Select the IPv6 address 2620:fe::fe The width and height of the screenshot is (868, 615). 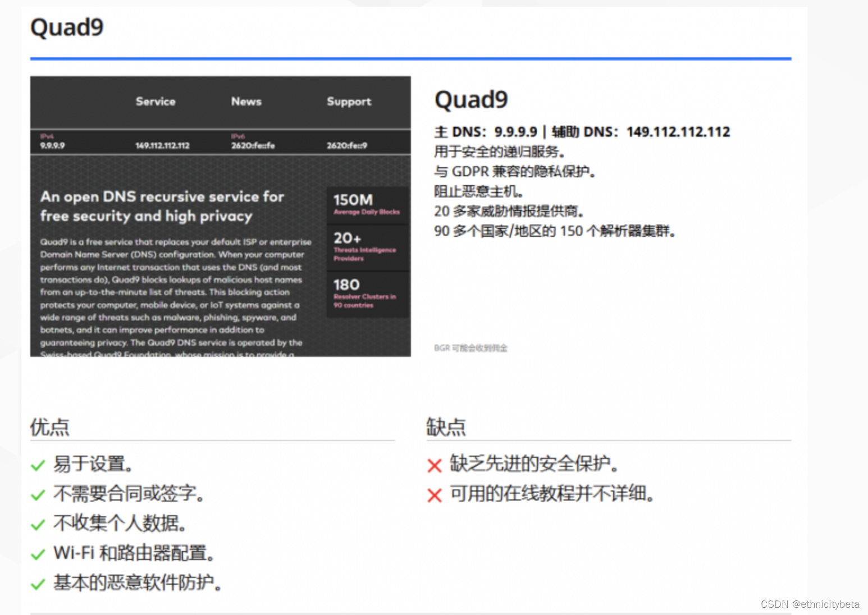(x=253, y=145)
